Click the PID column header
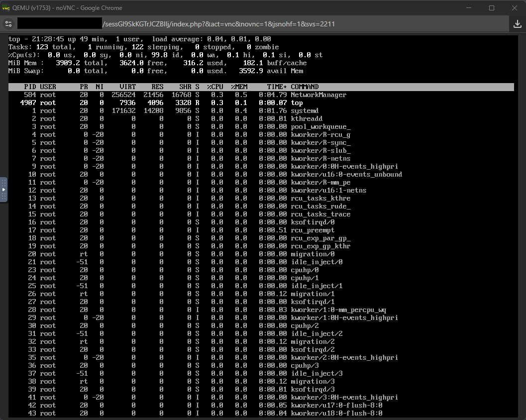This screenshot has height=420, width=526. (x=30, y=87)
